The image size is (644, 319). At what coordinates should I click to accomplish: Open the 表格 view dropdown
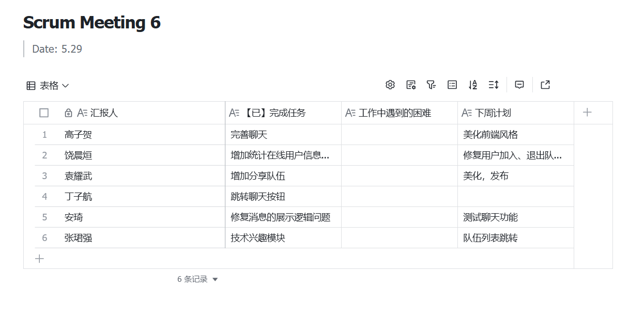(x=48, y=86)
